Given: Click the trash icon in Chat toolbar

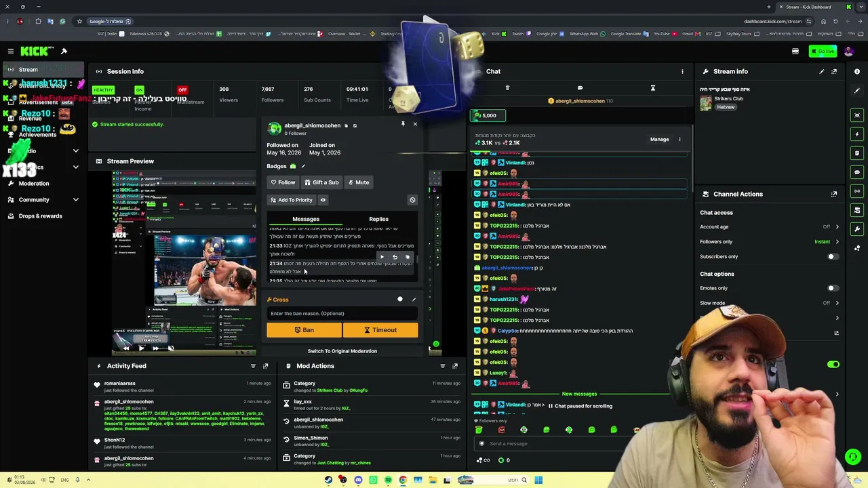Looking at the screenshot, I should (507, 88).
